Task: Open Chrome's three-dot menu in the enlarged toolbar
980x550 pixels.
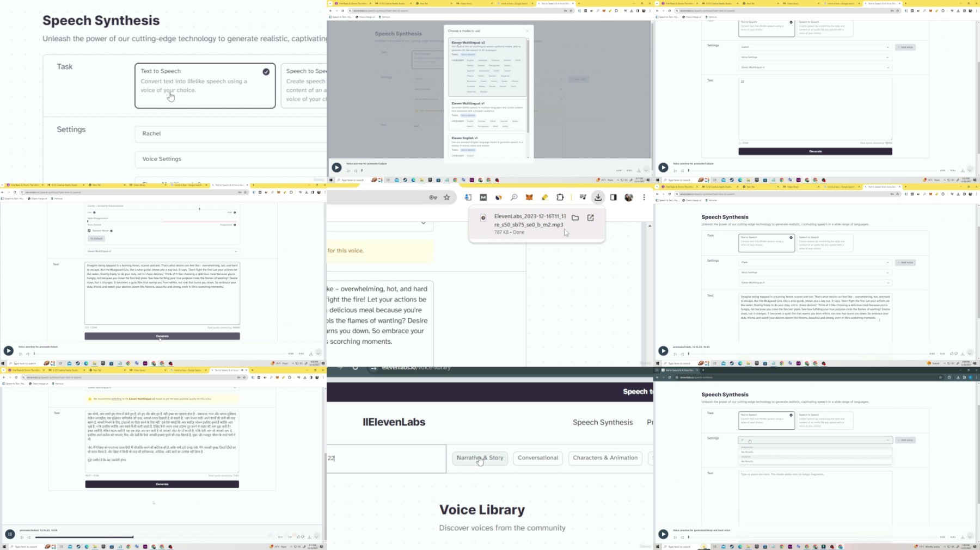Action: point(644,197)
